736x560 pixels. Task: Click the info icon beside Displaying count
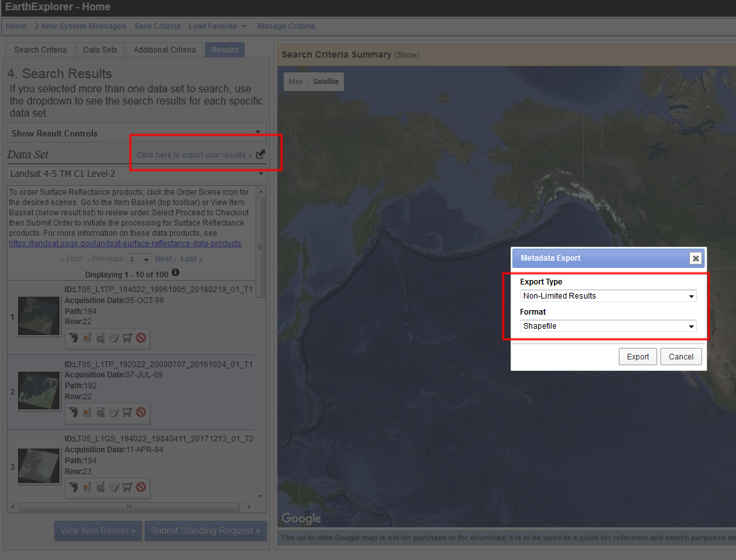pyautogui.click(x=176, y=273)
